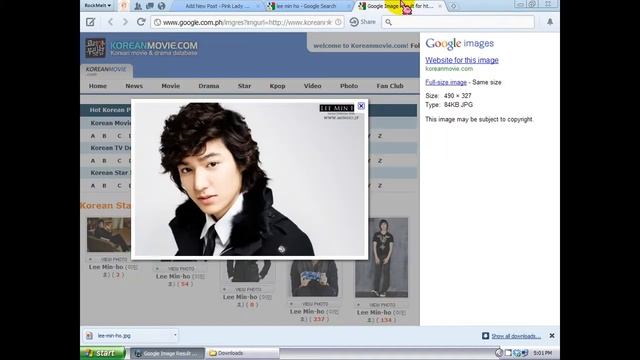Open the Drama menu item
Image resolution: width=640 pixels, height=360 pixels.
(x=209, y=86)
